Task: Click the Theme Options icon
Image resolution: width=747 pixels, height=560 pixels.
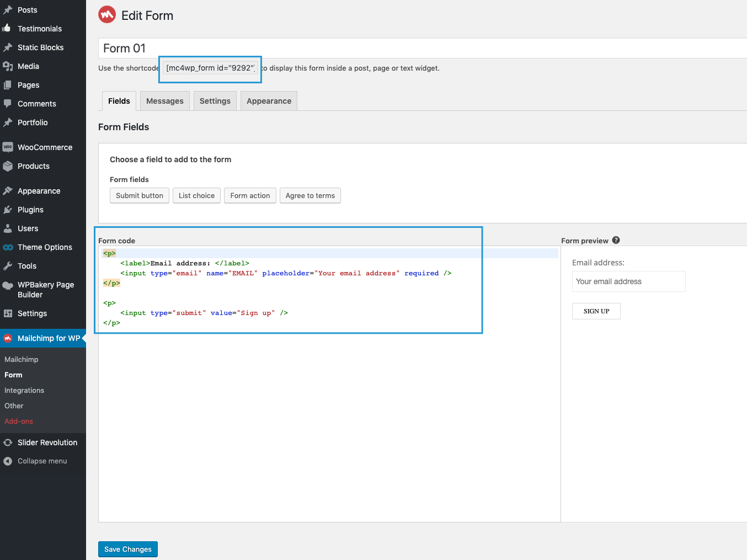Action: tap(8, 247)
